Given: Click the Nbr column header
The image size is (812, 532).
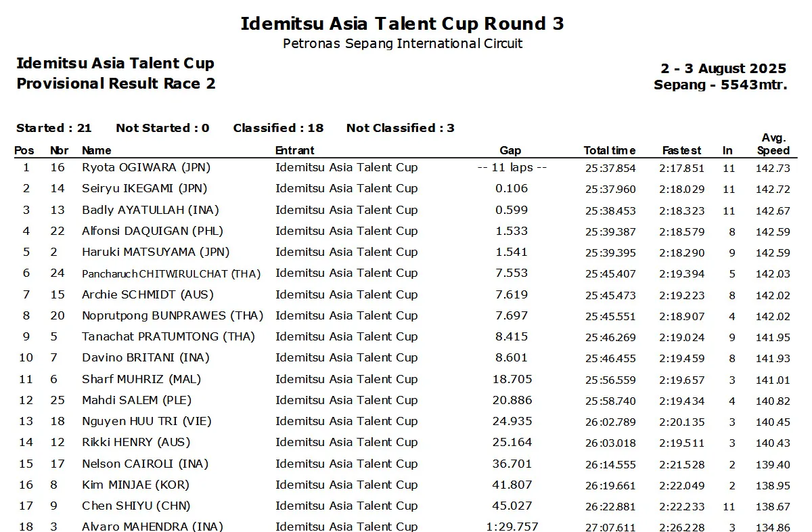Looking at the screenshot, I should [x=59, y=150].
